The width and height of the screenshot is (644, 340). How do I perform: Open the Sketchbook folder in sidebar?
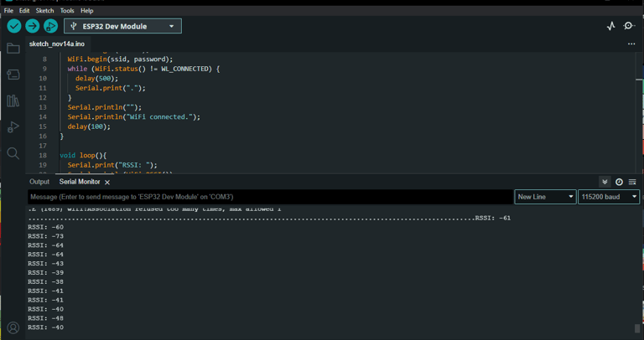pos(13,49)
